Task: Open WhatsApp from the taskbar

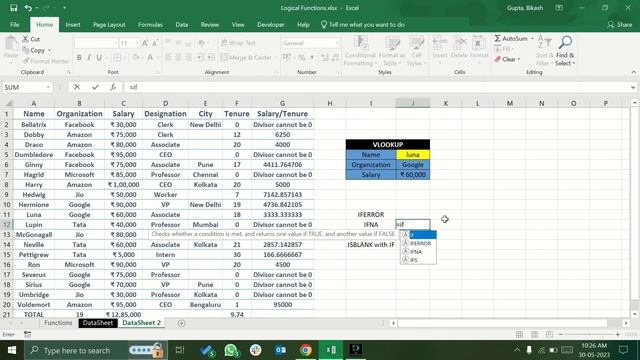Action: [x=231, y=350]
